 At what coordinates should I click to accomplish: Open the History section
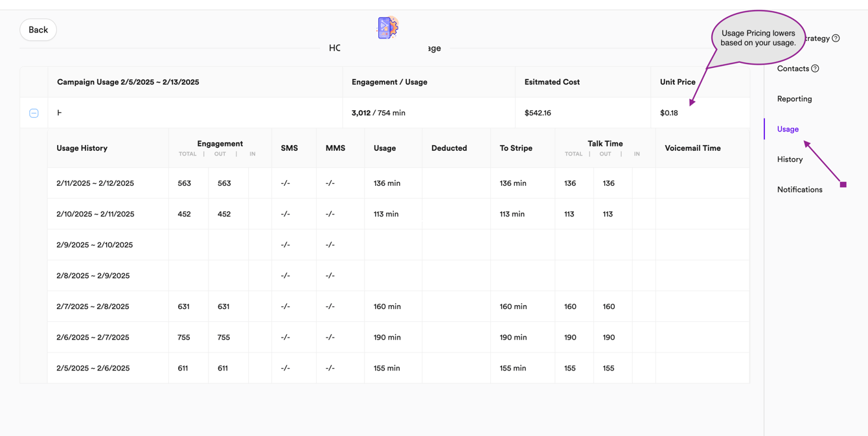790,159
